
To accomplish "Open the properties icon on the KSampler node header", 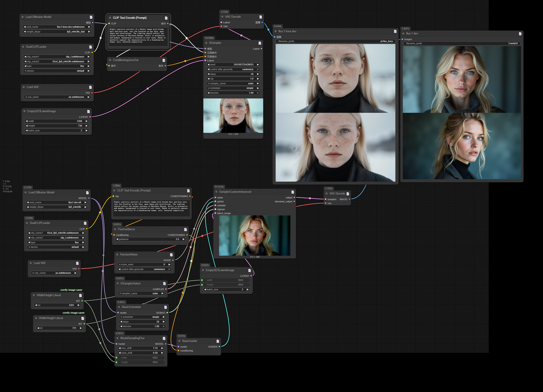I will [260, 43].
